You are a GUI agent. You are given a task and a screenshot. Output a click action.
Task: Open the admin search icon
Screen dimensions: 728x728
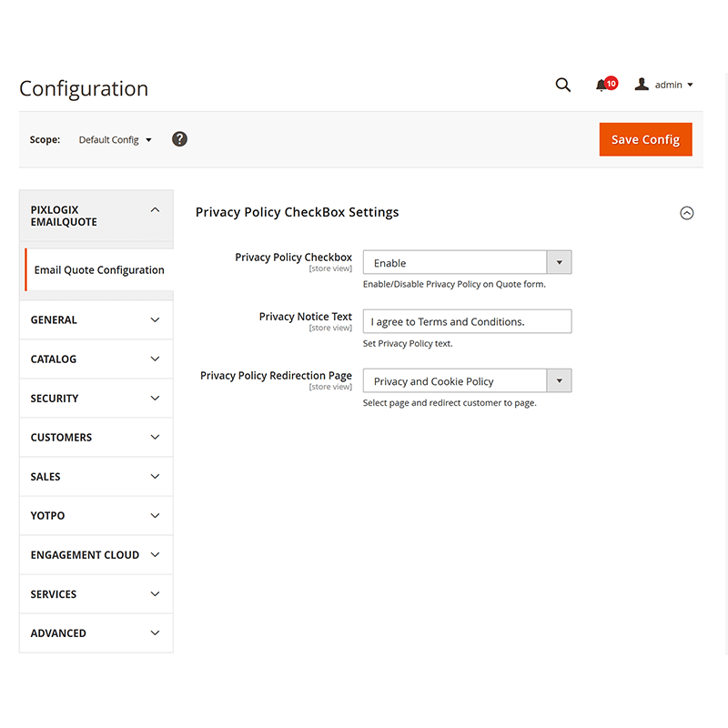click(x=562, y=84)
